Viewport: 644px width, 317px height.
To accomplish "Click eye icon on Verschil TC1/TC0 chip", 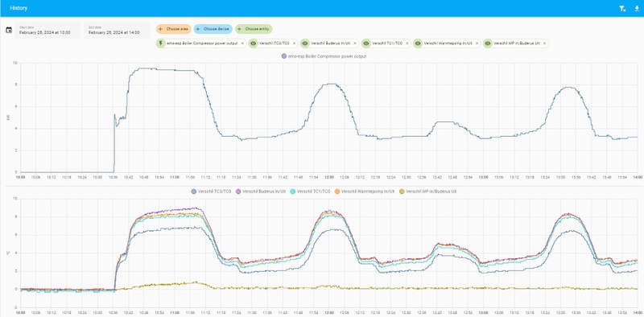I will [x=366, y=43].
